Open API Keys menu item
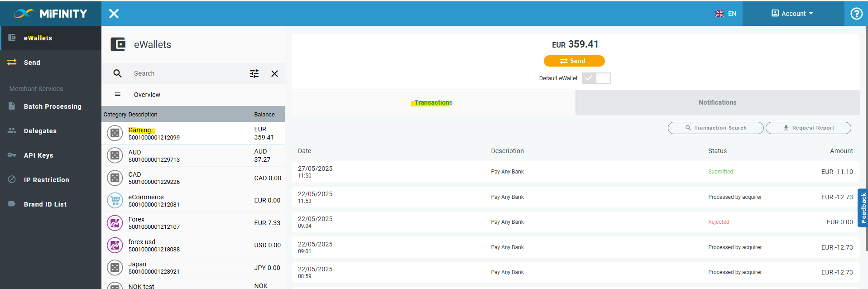 tap(51, 155)
